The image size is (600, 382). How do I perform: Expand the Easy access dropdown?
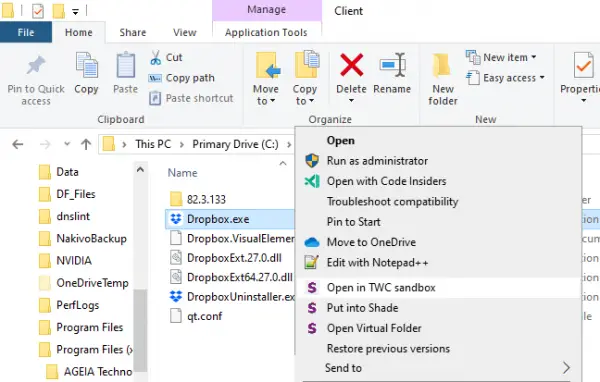coord(505,78)
